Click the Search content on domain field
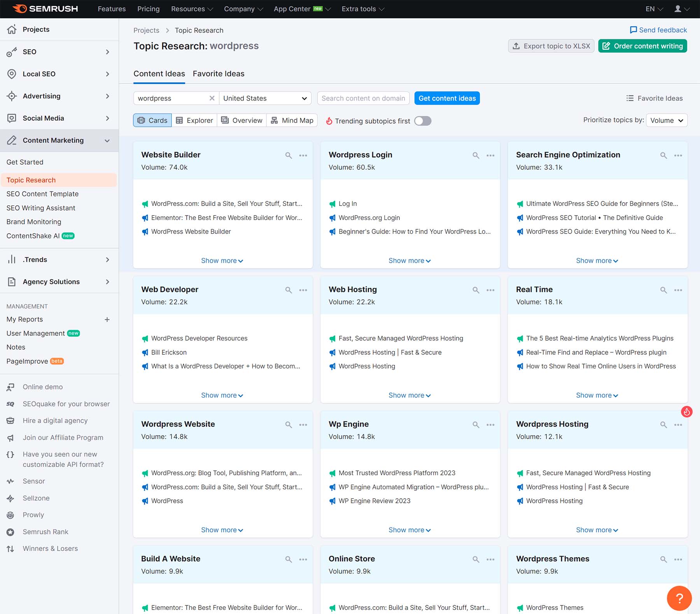The width and height of the screenshot is (700, 614). [x=363, y=98]
